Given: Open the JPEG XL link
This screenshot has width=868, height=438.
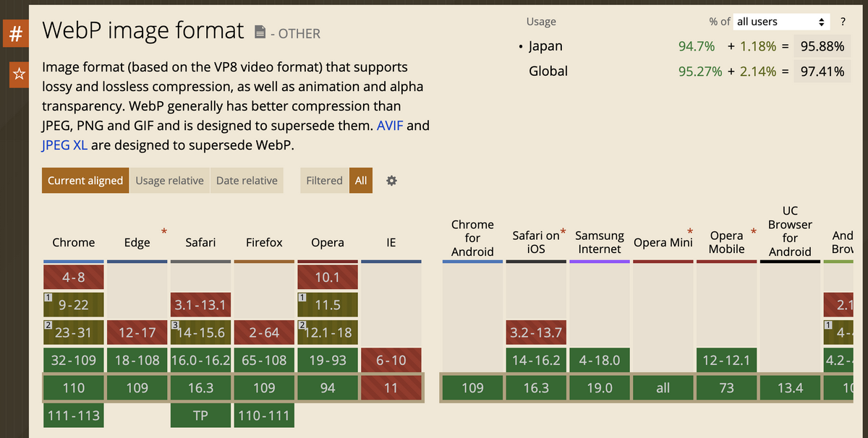Looking at the screenshot, I should [65, 145].
